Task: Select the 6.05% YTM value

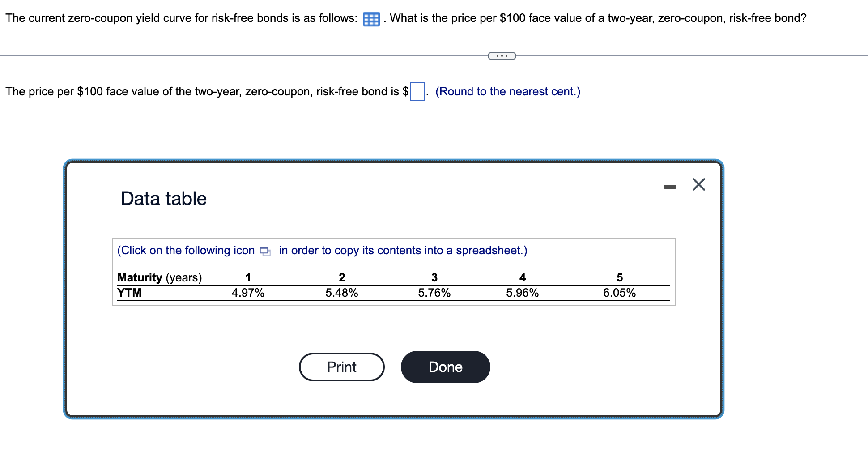Action: pos(619,293)
